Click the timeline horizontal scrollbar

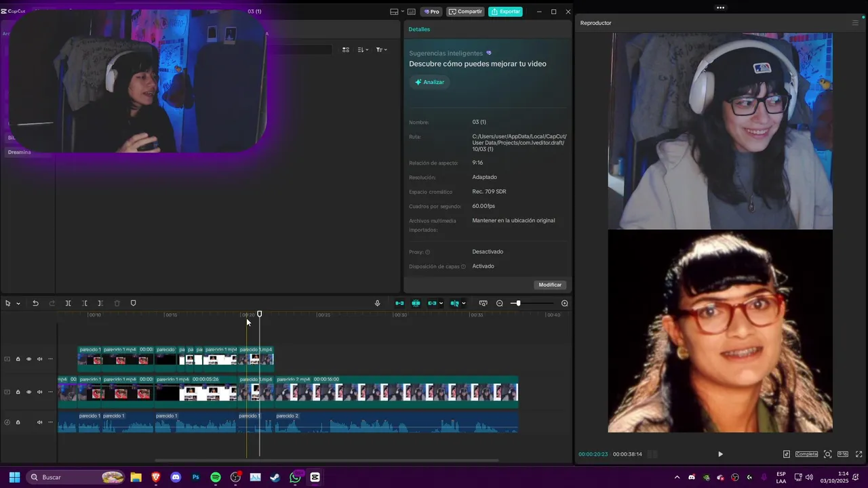(327, 460)
